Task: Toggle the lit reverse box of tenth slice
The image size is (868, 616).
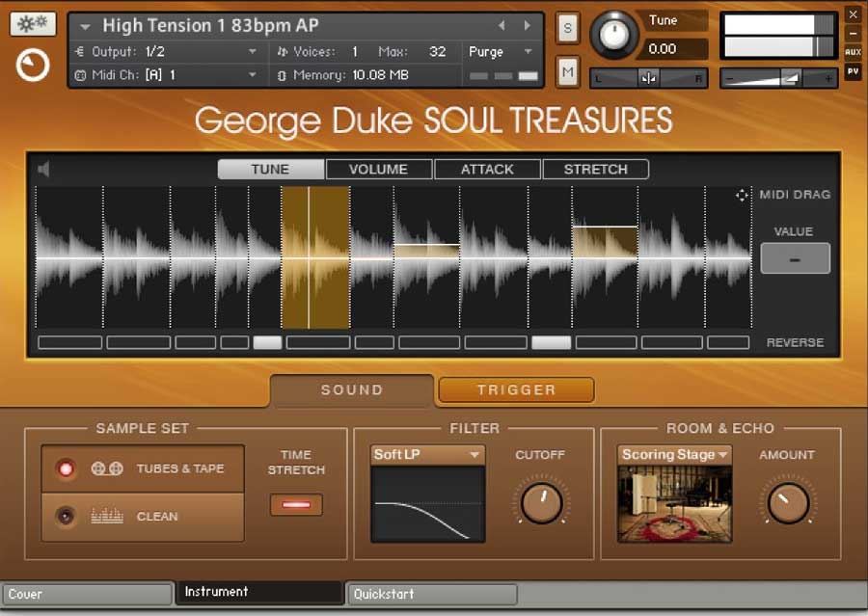Action: [552, 342]
